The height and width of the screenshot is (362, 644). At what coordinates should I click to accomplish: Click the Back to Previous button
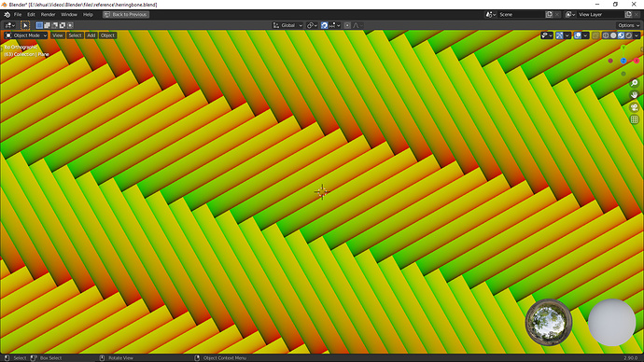(x=126, y=14)
